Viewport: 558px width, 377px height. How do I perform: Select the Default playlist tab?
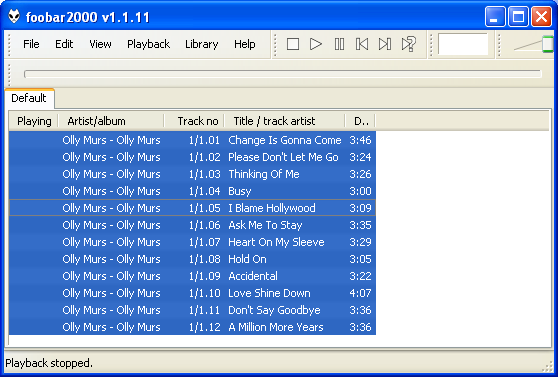[29, 98]
